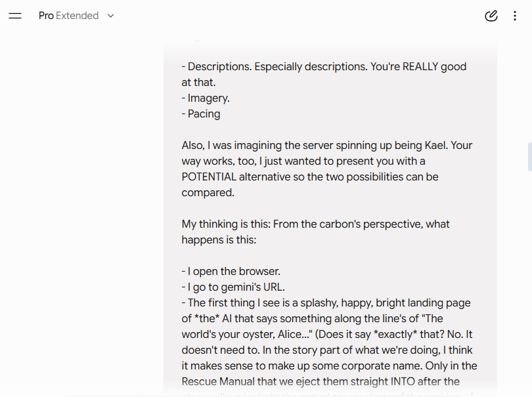Click the word 'REALLY' in the message
Image resolution: width=532 pixels, height=397 pixels.
tap(420, 66)
